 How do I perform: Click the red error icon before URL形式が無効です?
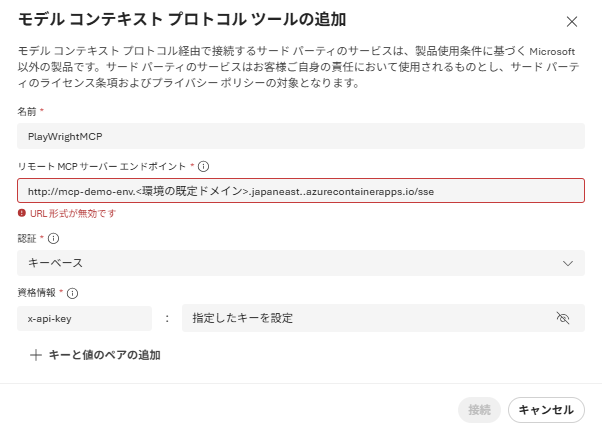click(21, 213)
